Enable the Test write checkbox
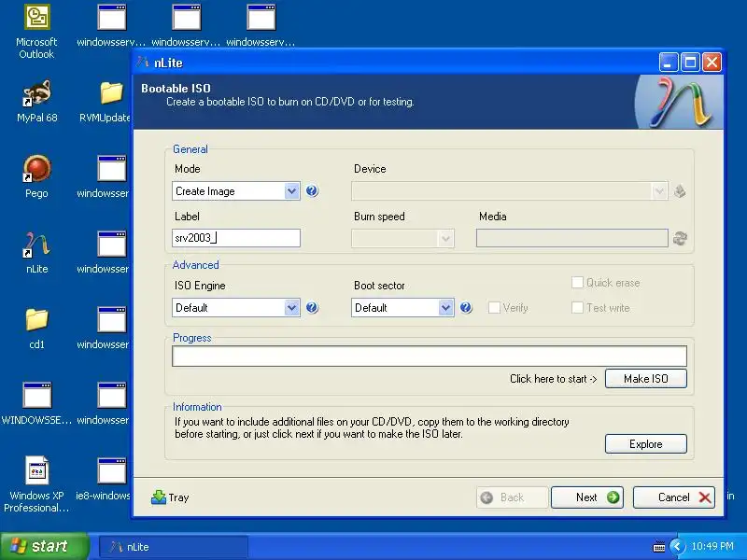 click(577, 308)
